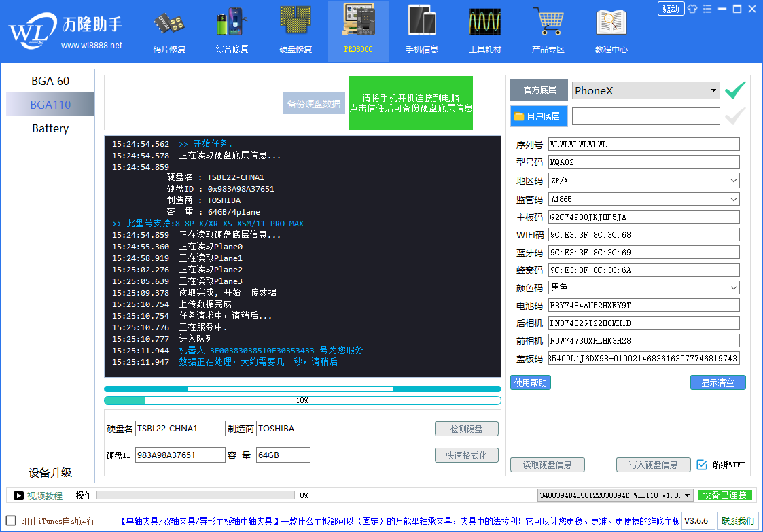
Task: Click the upper cyan activity progress bar
Action: coord(302,389)
